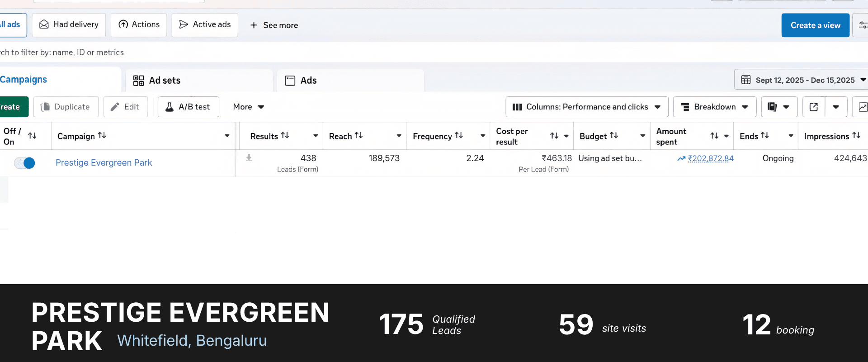
Task: Open the amount spent ₹202,872.84 link
Action: [711, 158]
